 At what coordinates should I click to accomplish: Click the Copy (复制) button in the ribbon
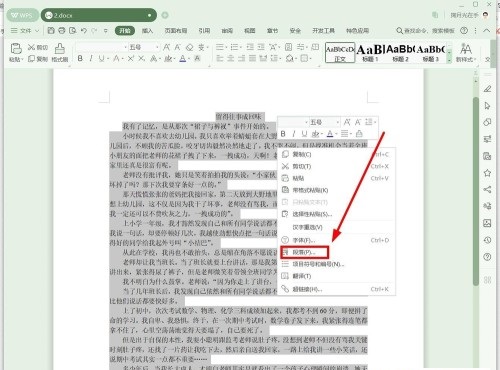click(38, 59)
